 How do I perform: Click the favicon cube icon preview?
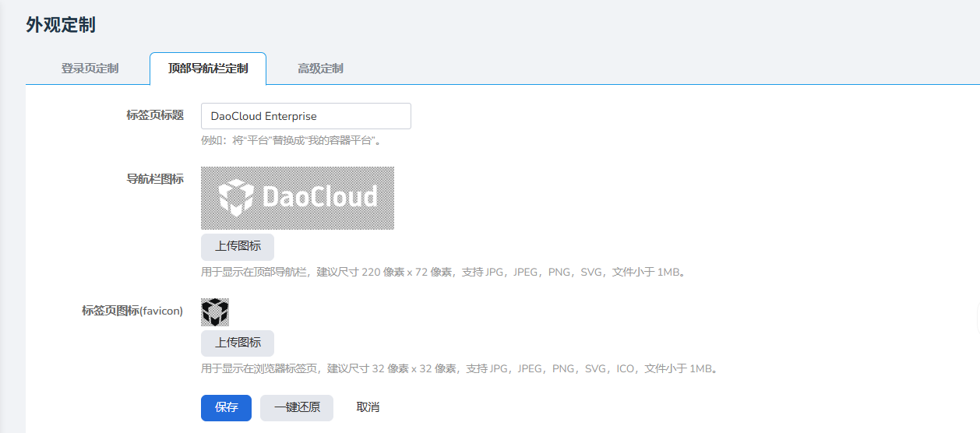[215, 312]
